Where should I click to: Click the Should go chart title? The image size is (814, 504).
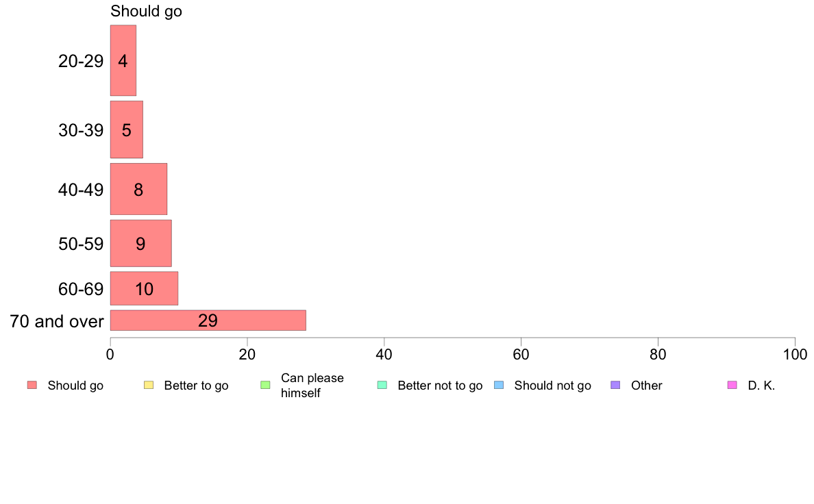coord(147,11)
